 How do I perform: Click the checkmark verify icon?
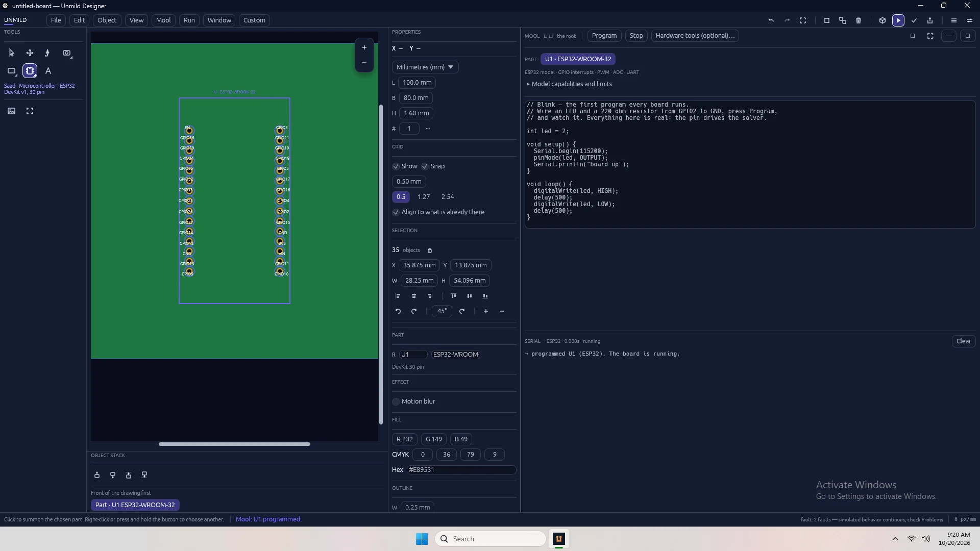[914, 20]
